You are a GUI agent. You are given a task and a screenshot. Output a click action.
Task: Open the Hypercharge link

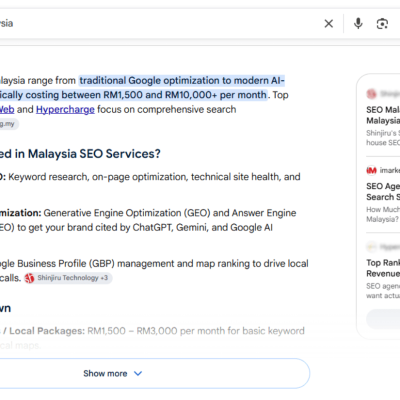point(65,109)
